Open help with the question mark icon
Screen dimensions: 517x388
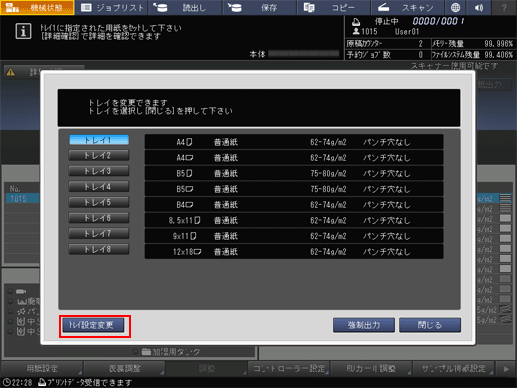pyautogui.click(x=504, y=8)
